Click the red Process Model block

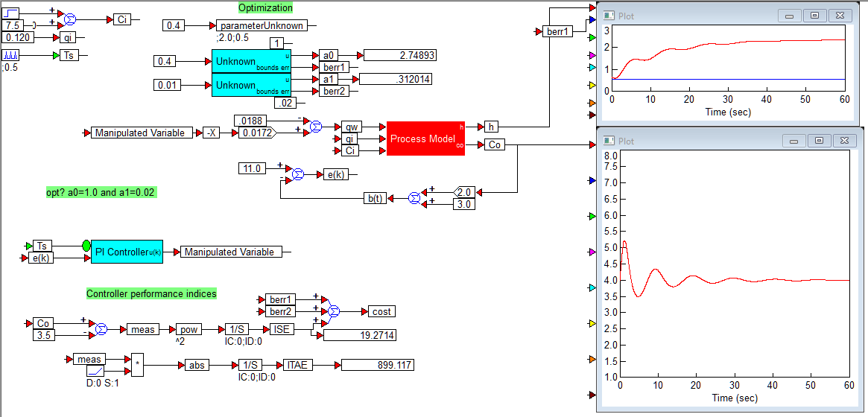[425, 139]
